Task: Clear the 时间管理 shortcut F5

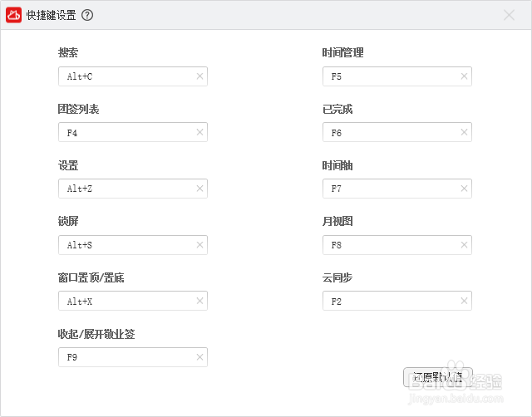Action: coord(464,76)
